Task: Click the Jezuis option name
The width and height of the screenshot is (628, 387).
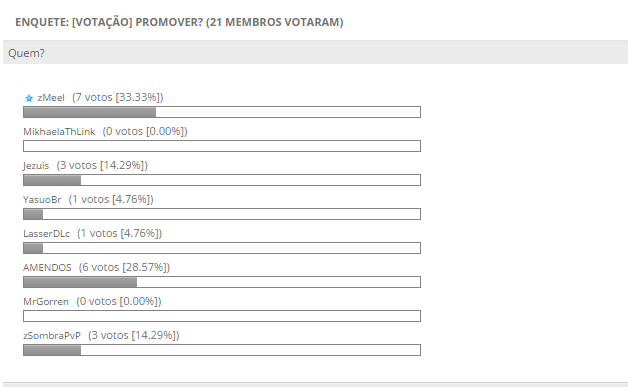Action: pyautogui.click(x=36, y=166)
